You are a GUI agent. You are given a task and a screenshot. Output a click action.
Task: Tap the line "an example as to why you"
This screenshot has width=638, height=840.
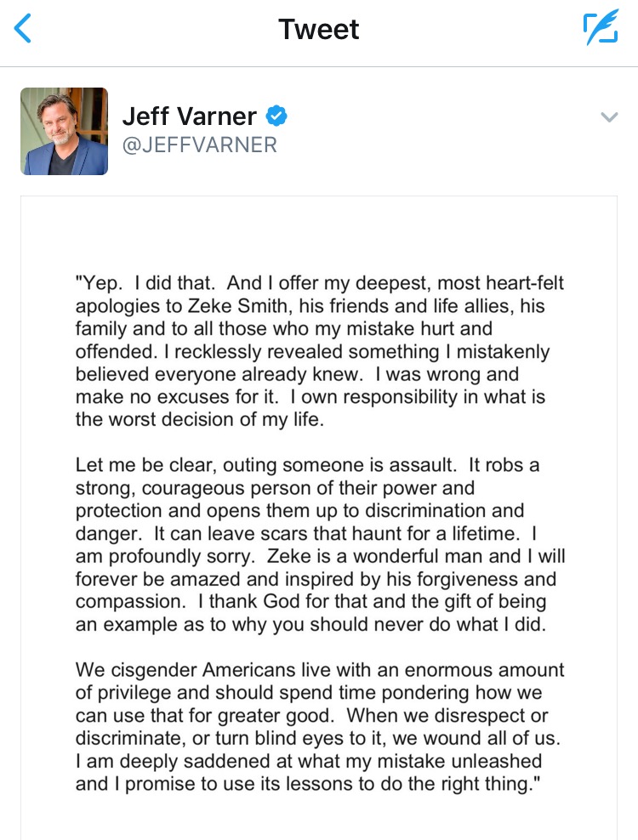[310, 625]
